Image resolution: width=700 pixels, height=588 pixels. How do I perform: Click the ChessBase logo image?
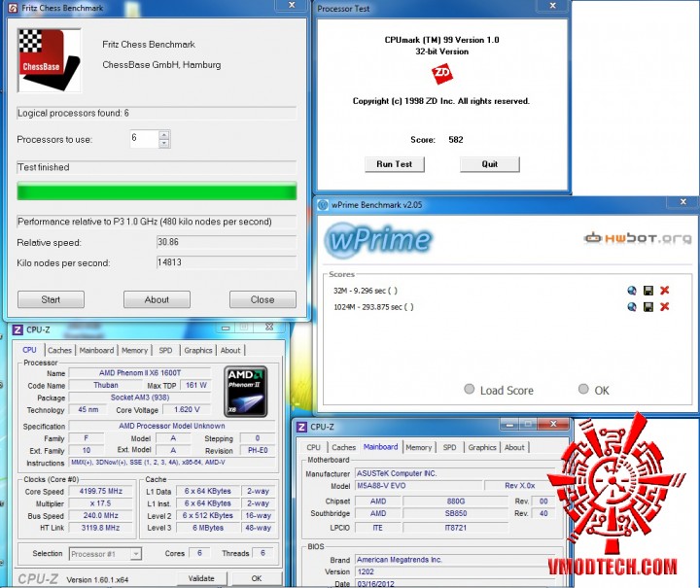pyautogui.click(x=50, y=60)
